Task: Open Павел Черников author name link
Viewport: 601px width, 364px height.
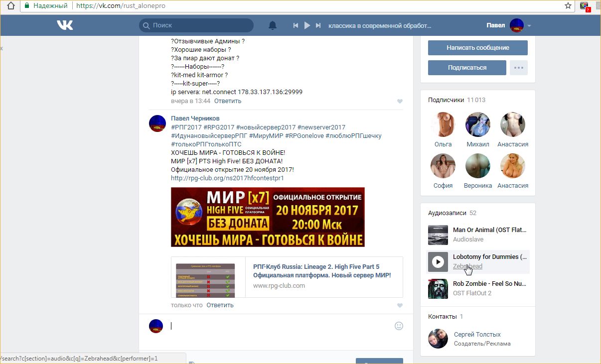Action: click(195, 119)
